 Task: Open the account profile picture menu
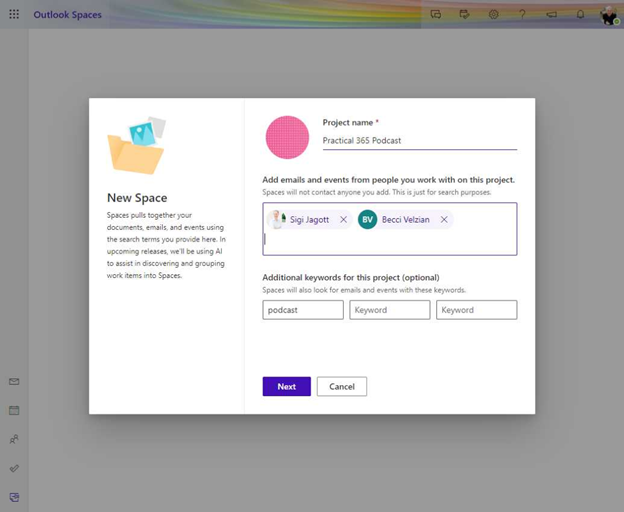click(608, 15)
